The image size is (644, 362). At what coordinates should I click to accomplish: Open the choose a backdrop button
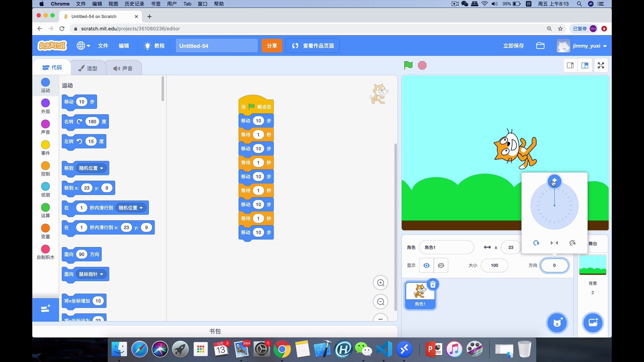pos(593,323)
